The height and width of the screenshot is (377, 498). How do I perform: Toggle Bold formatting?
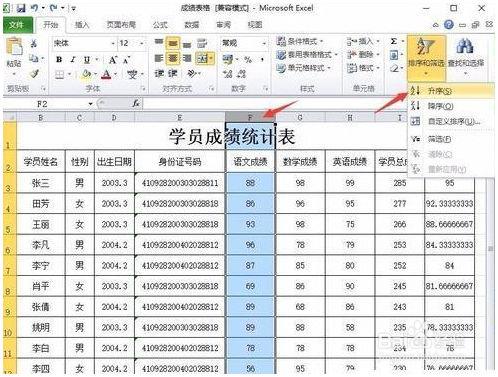59,59
